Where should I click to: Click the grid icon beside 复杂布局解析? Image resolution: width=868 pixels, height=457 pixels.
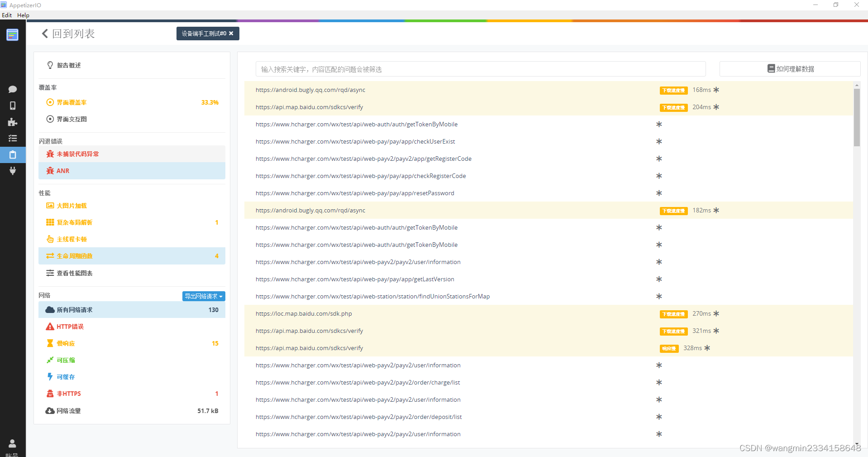pos(50,222)
